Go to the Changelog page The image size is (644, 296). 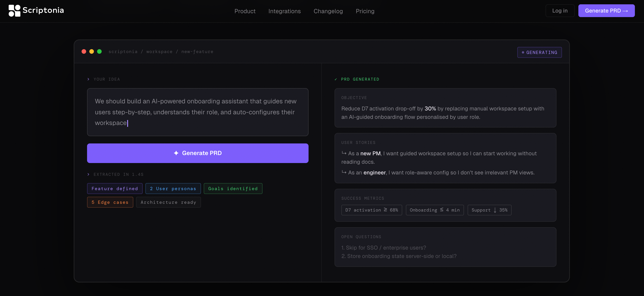328,11
